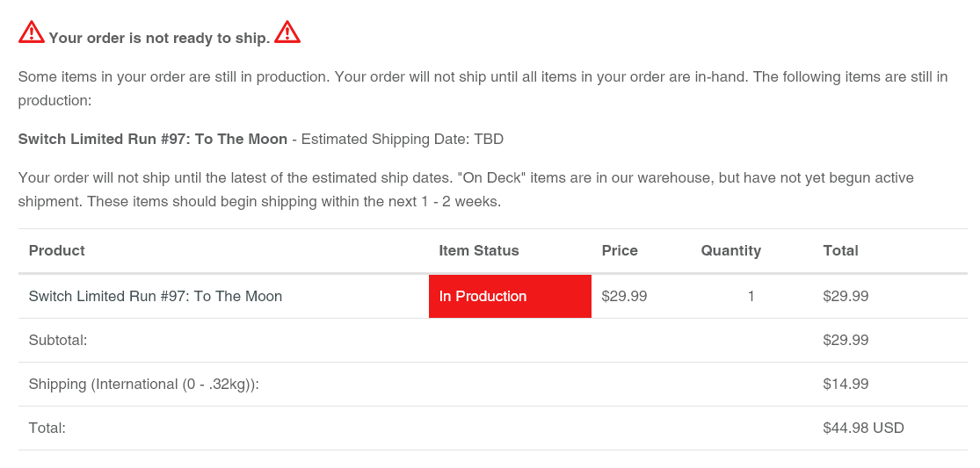Click the Total label in the last row
980x468 pixels.
click(47, 428)
